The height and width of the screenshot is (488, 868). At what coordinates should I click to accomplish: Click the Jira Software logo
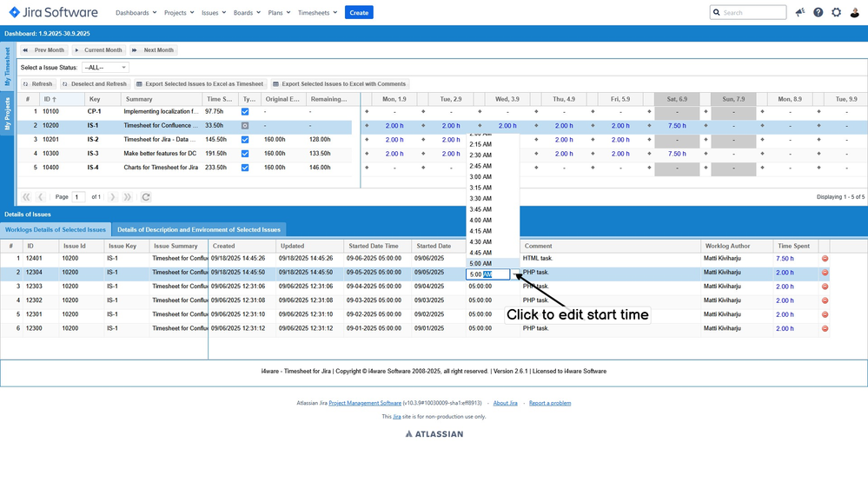(x=54, y=12)
